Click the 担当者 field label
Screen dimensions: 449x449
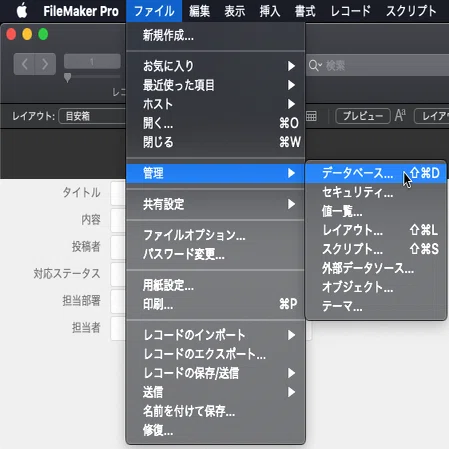pyautogui.click(x=86, y=328)
